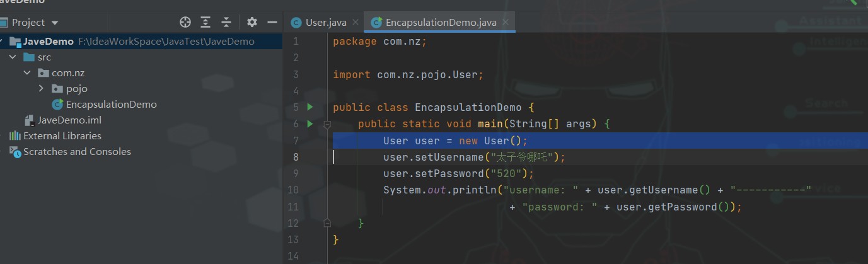
Task: Click the External Libraries icon
Action: (14, 136)
